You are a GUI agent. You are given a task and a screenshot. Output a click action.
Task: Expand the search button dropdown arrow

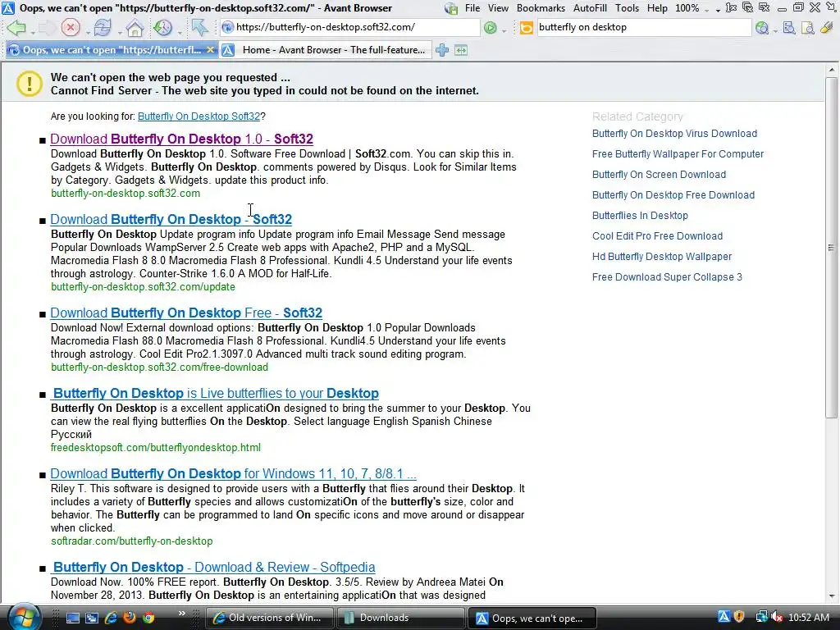775,32
